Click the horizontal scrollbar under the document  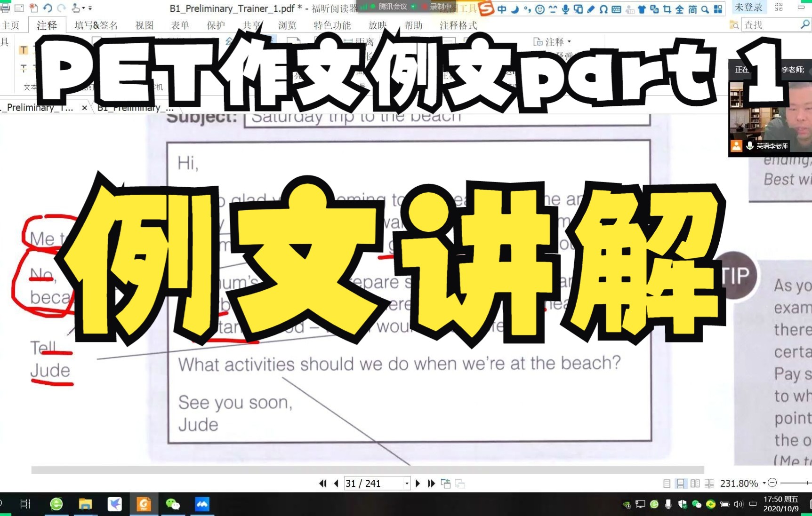[368, 470]
